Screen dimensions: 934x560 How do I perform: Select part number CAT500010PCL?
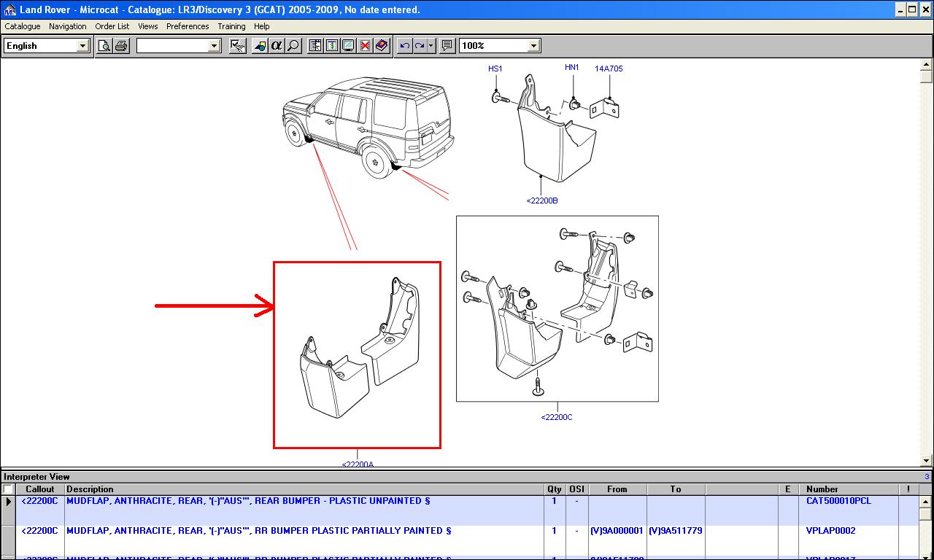click(838, 501)
